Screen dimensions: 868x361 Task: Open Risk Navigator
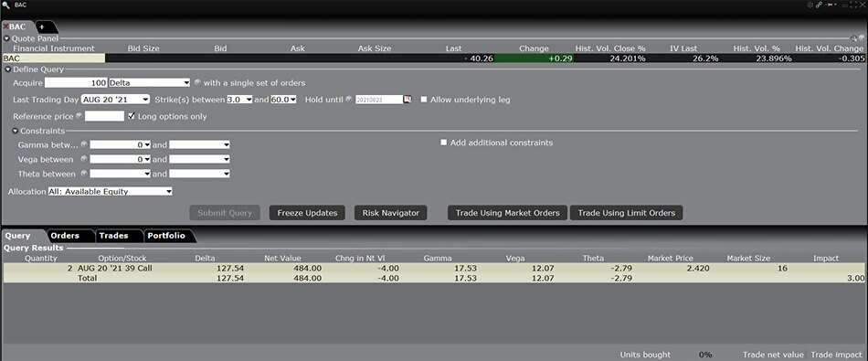[x=390, y=213]
